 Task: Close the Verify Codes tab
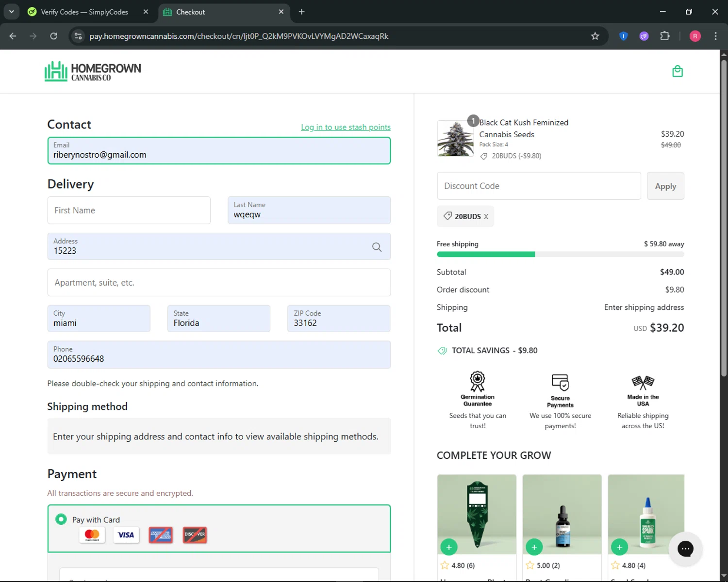(x=146, y=12)
